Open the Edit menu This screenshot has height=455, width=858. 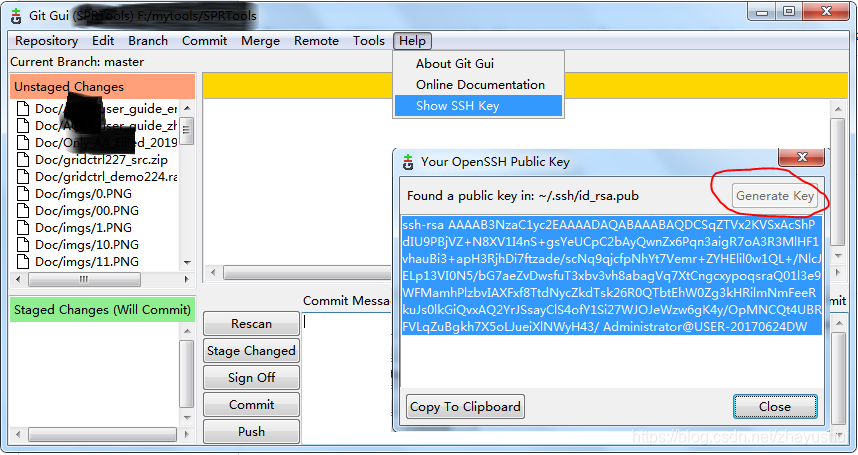[x=103, y=41]
